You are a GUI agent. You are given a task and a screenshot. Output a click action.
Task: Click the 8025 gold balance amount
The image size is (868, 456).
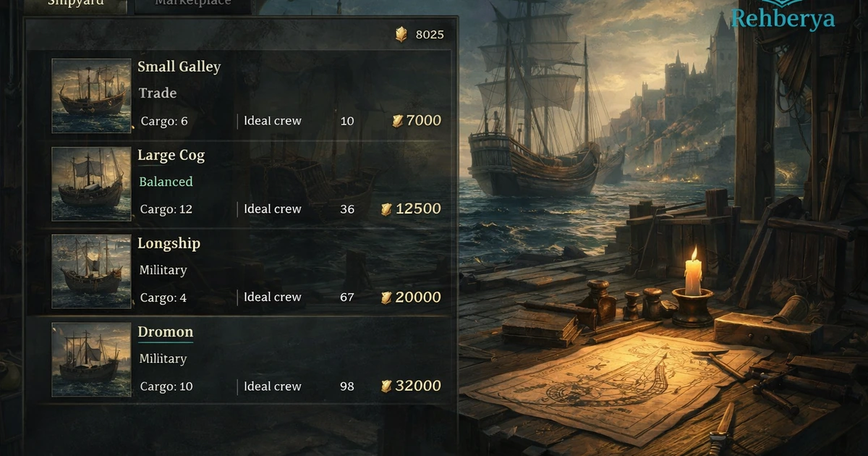click(x=430, y=34)
